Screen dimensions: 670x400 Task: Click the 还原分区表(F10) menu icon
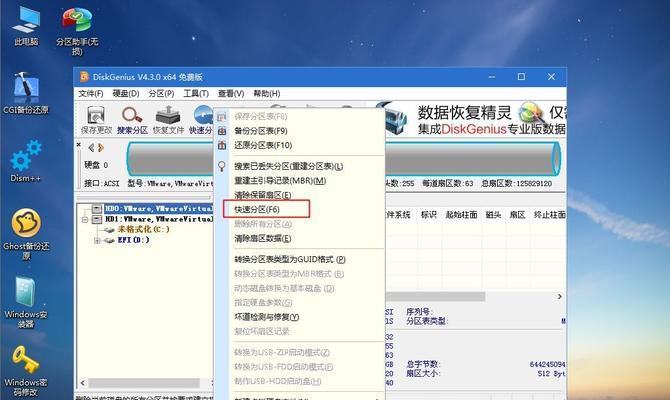[x=222, y=145]
